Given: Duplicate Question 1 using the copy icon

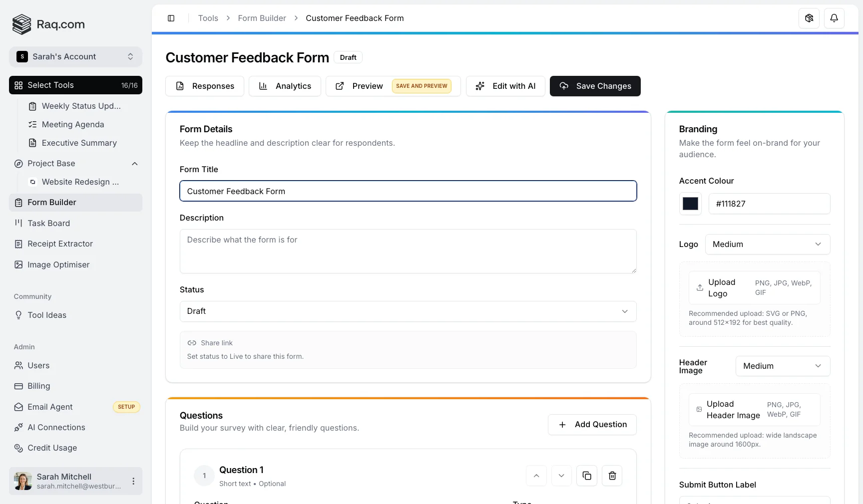Looking at the screenshot, I should click(586, 476).
